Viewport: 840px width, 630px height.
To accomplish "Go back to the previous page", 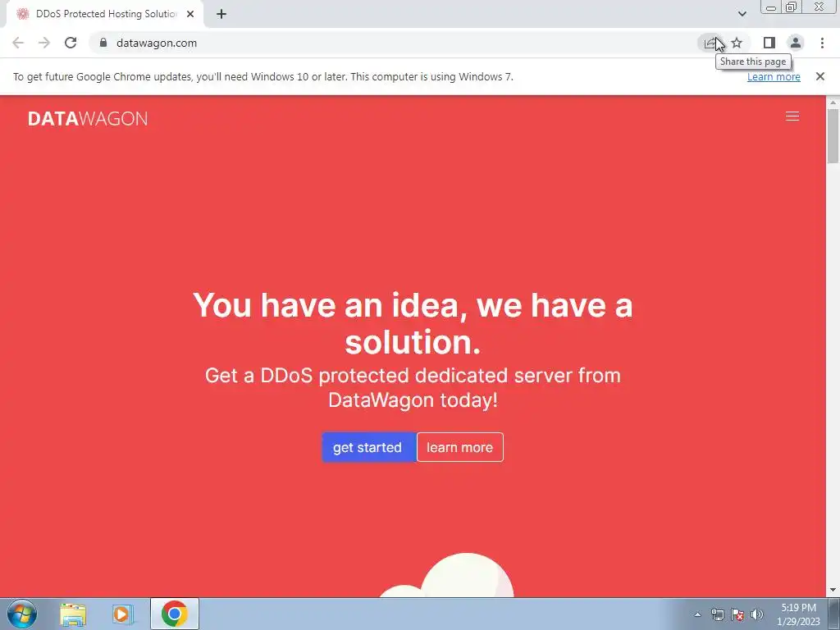I will pos(18,43).
